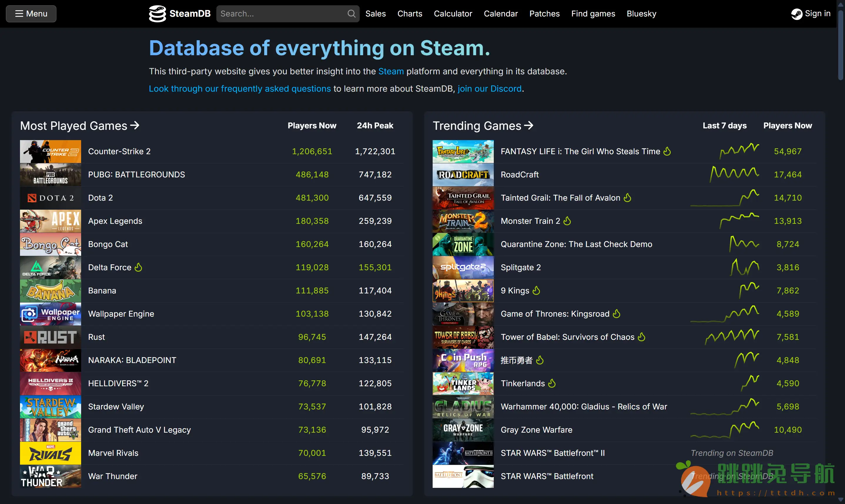Click the Steam icon beside Sign in
The height and width of the screenshot is (504, 845).
797,14
